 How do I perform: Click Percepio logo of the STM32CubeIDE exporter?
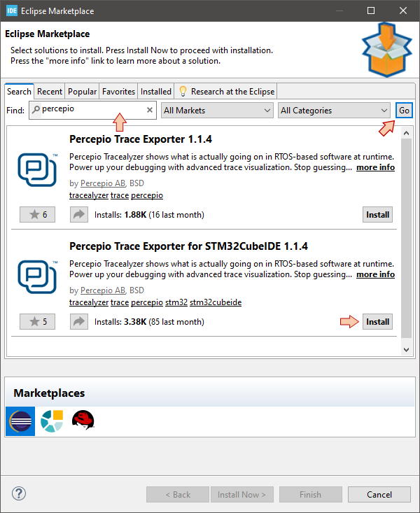point(37,276)
